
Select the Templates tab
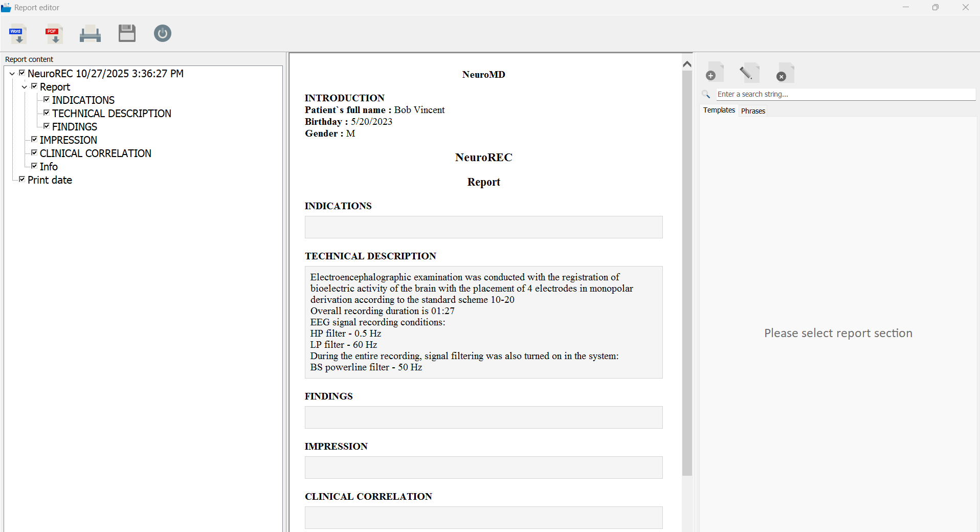[x=719, y=110]
